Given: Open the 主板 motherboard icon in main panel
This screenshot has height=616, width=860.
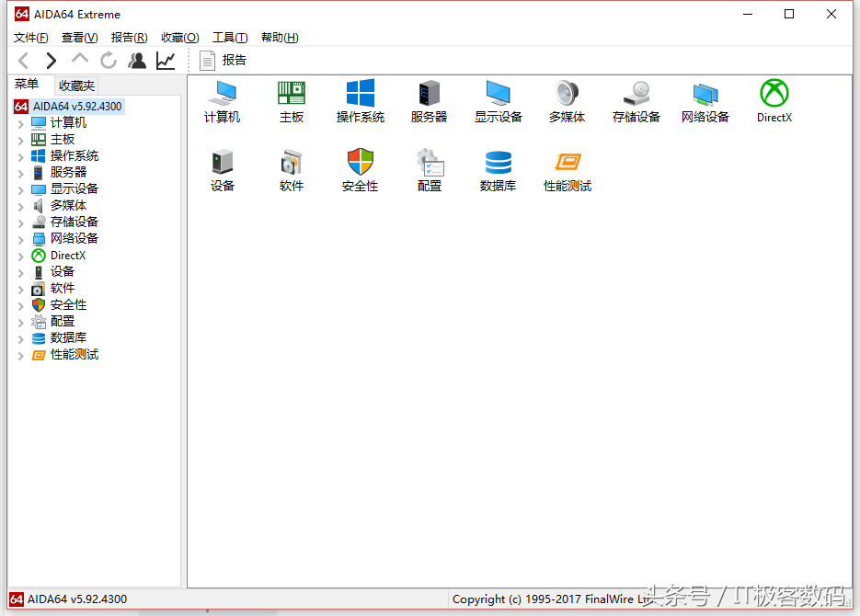Looking at the screenshot, I should [292, 101].
